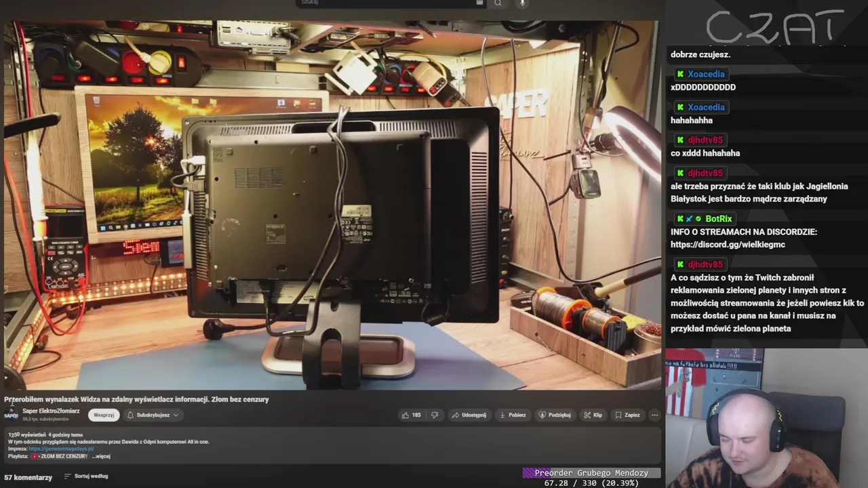Click Xoacedia name above xDDDDDDDDDDDD message

pyautogui.click(x=706, y=74)
